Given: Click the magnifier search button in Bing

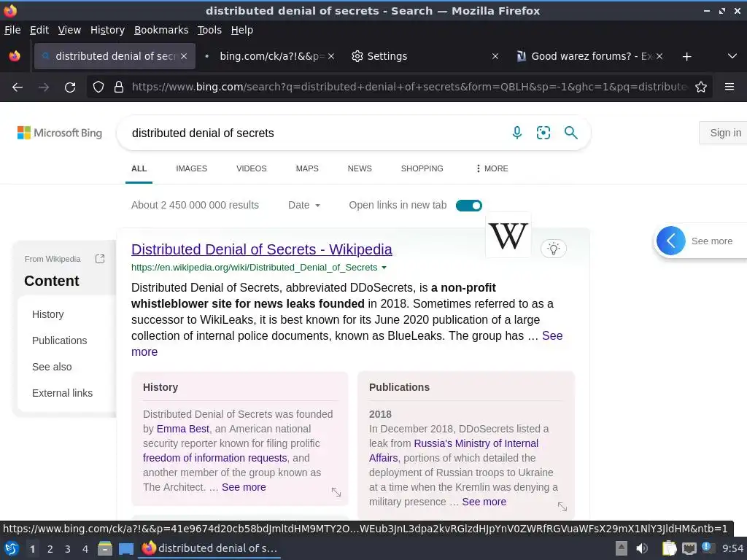Looking at the screenshot, I should pyautogui.click(x=570, y=133).
